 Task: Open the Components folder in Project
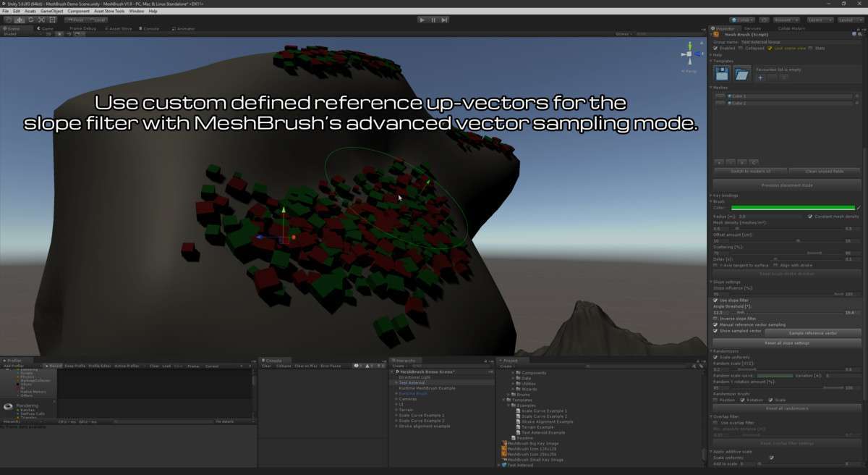click(531, 373)
